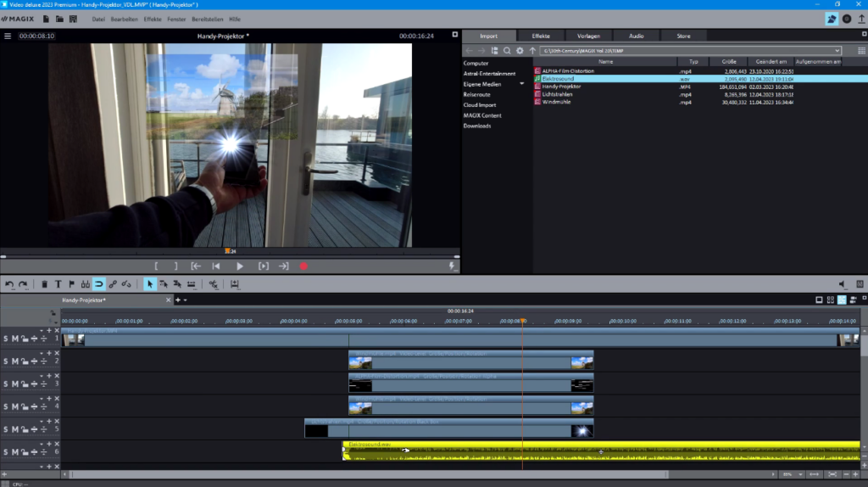Click the timeline playhead marker
The height and width of the screenshot is (487, 868).
(522, 322)
